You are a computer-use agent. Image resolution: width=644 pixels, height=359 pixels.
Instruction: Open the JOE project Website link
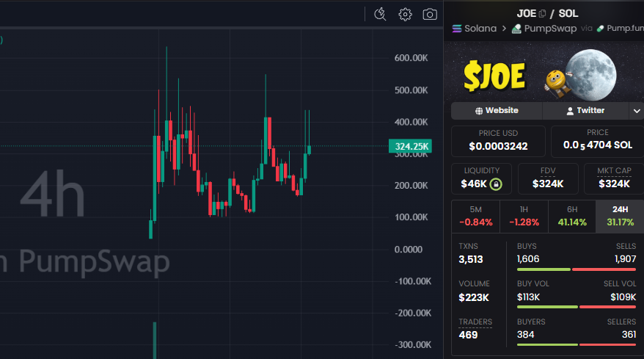(x=497, y=111)
